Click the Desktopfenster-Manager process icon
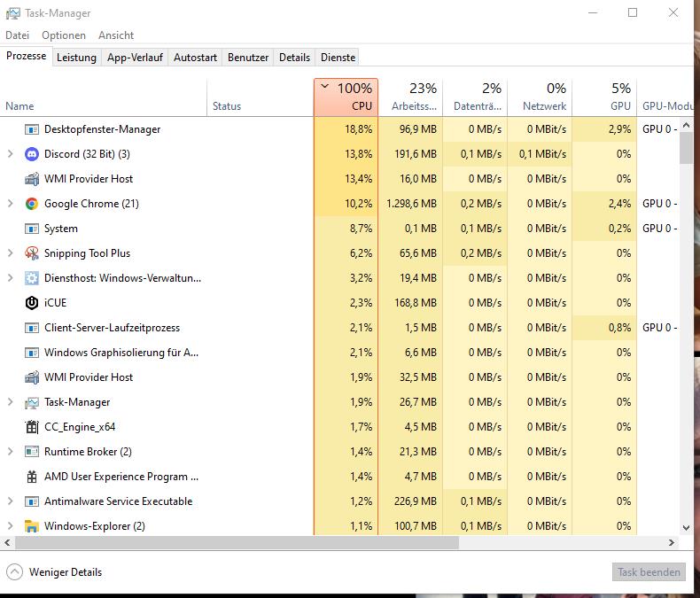700x598 pixels. tap(32, 129)
